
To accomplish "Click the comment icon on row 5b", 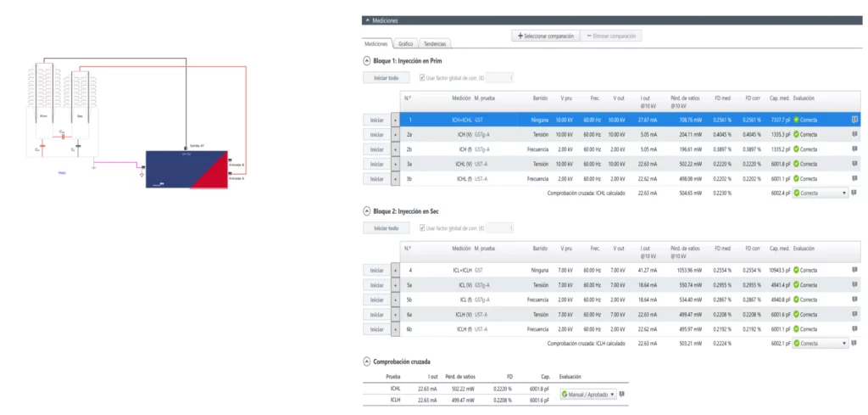I will (854, 300).
